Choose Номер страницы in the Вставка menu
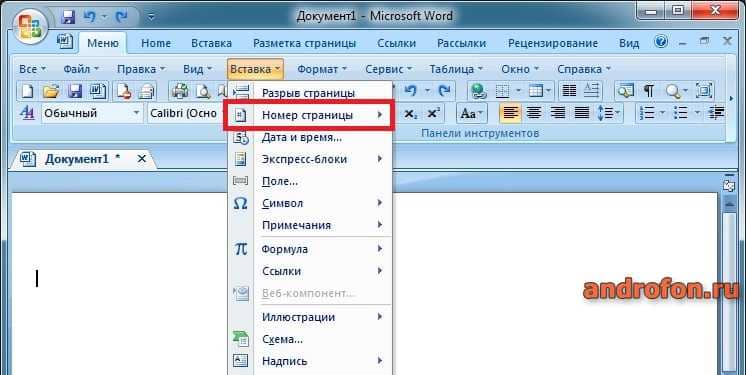Screen dimensions: 746x375 [309, 115]
